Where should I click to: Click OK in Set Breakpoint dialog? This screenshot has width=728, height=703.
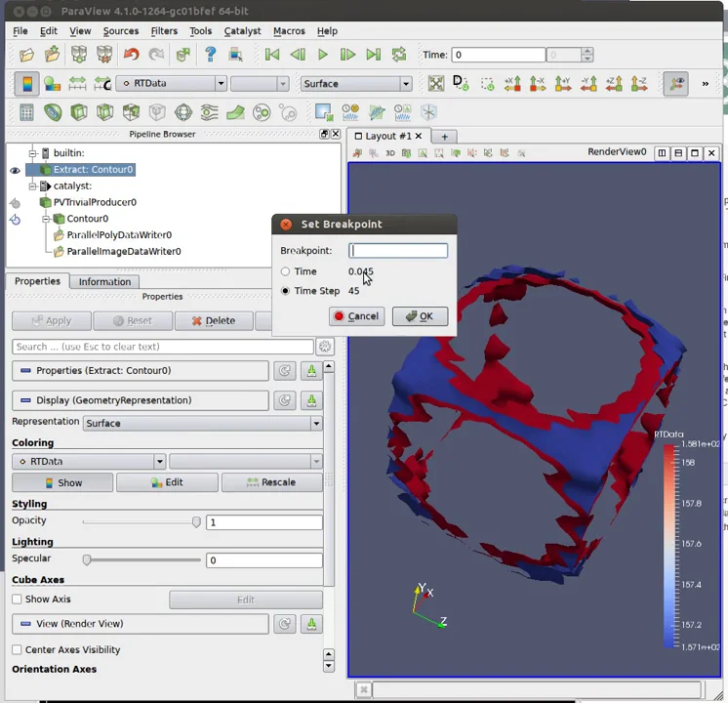point(421,316)
